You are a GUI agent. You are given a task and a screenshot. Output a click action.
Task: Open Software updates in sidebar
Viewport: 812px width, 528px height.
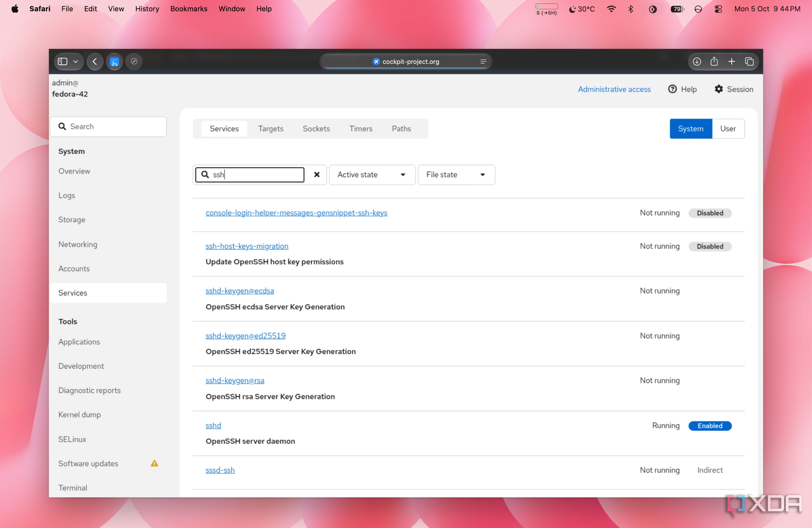88,464
